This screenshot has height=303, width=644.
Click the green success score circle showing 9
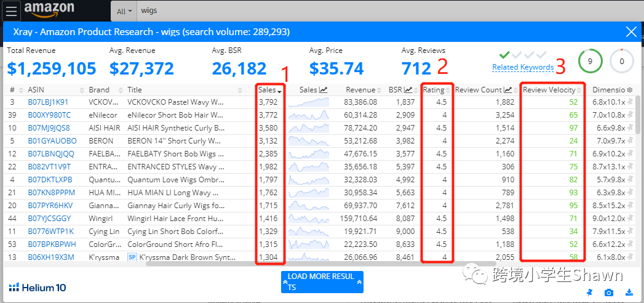click(x=590, y=61)
